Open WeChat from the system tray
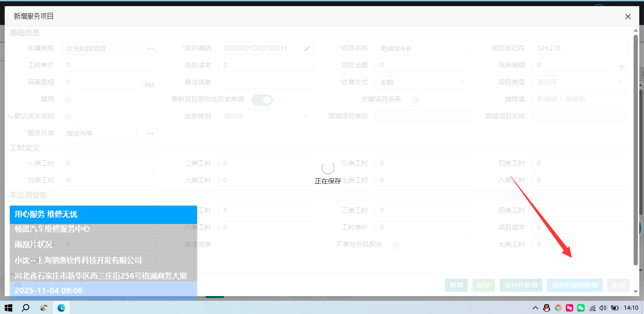Viewport: 644px width, 314px height. (x=581, y=308)
